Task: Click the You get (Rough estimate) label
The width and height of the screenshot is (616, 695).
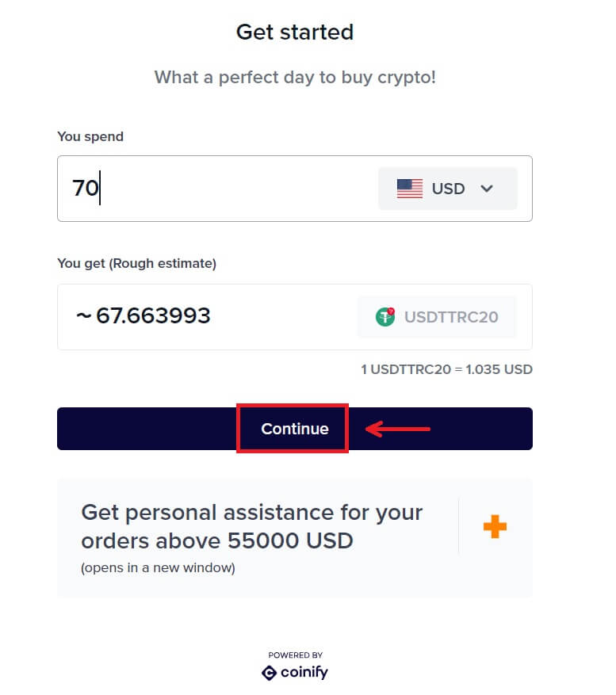Action: [x=136, y=263]
